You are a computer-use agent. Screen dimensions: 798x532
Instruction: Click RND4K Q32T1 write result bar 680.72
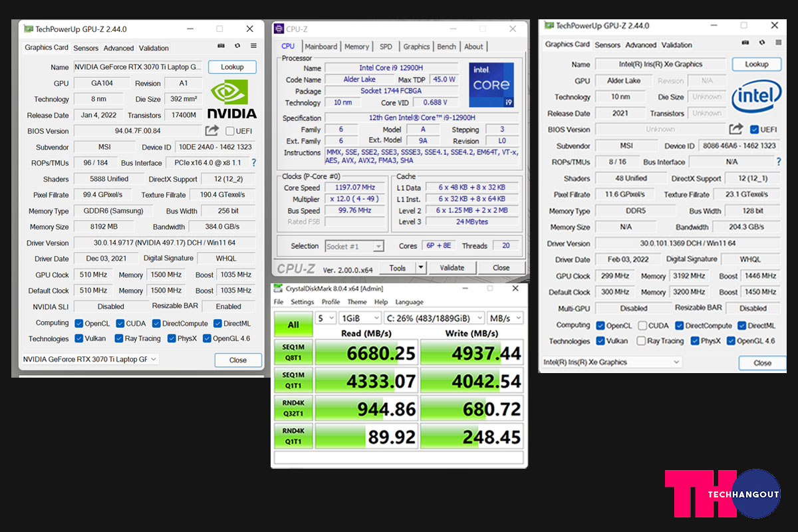coord(471,409)
